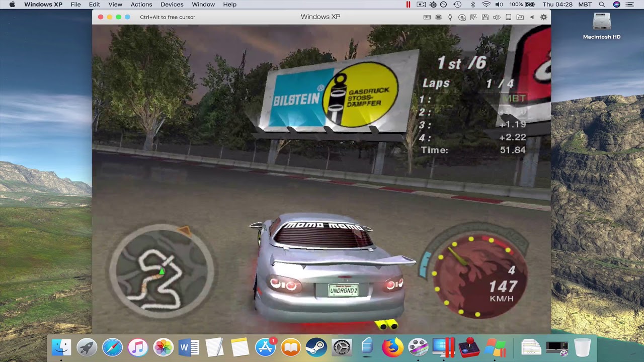The height and width of the screenshot is (362, 644).
Task: Open the Edit menu
Action: click(x=95, y=5)
